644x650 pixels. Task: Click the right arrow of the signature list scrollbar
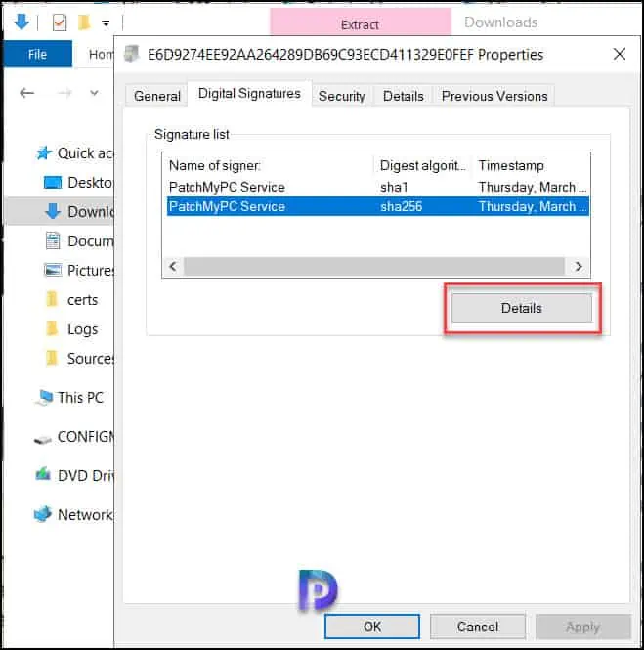579,266
